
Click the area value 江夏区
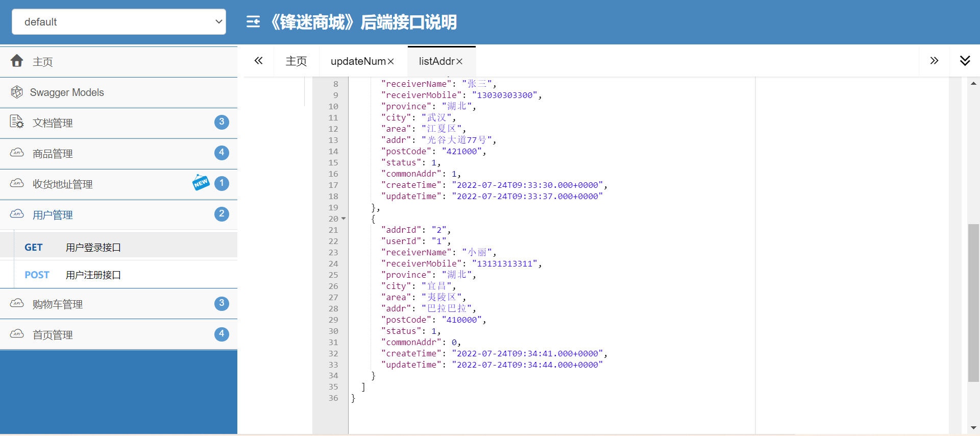[442, 129]
